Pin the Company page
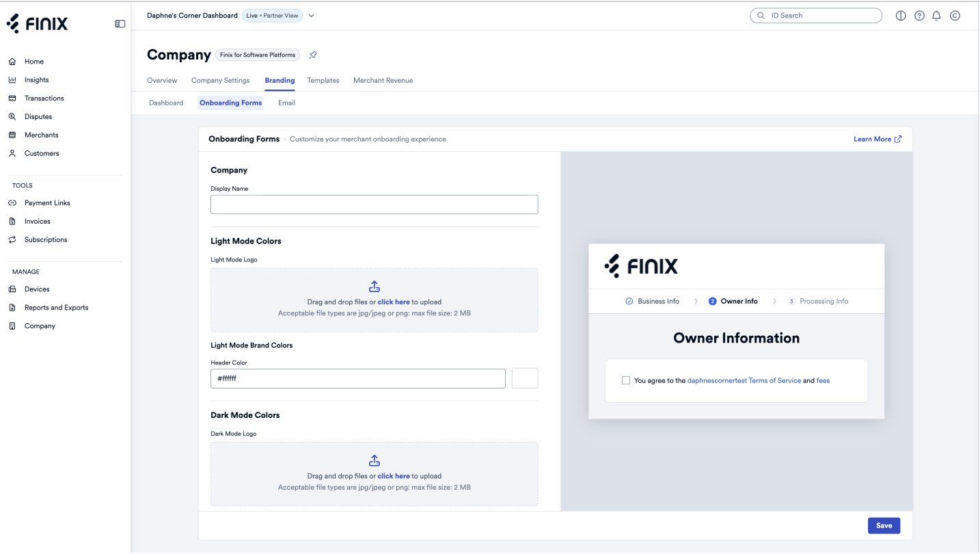 click(x=313, y=55)
